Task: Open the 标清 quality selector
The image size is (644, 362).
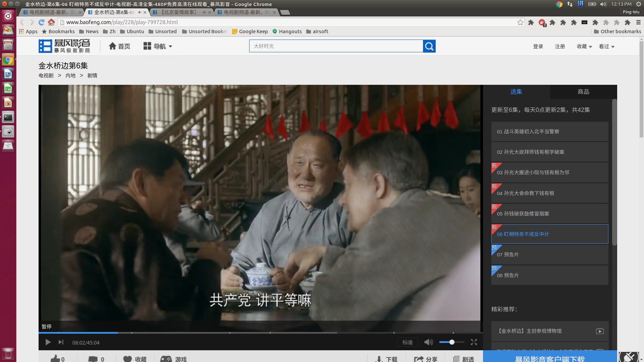Action: coord(407,342)
